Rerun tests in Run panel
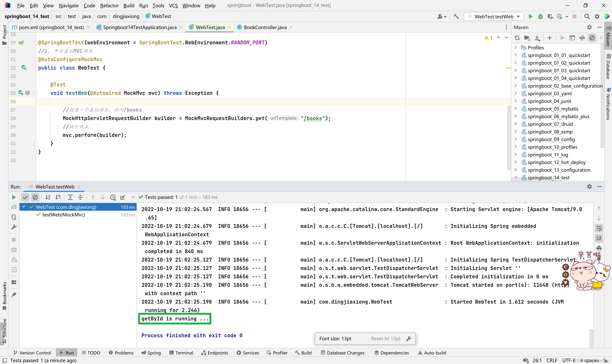 pos(14,197)
